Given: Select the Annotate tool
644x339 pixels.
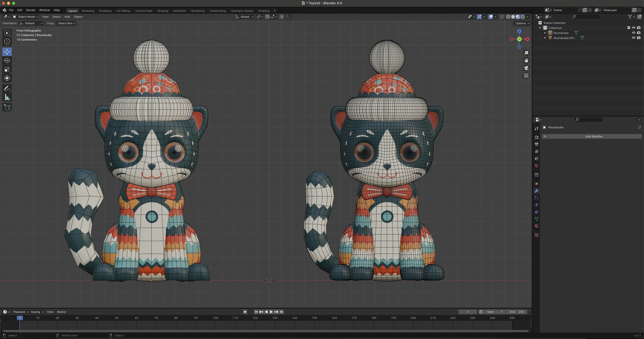Looking at the screenshot, I should tap(7, 89).
